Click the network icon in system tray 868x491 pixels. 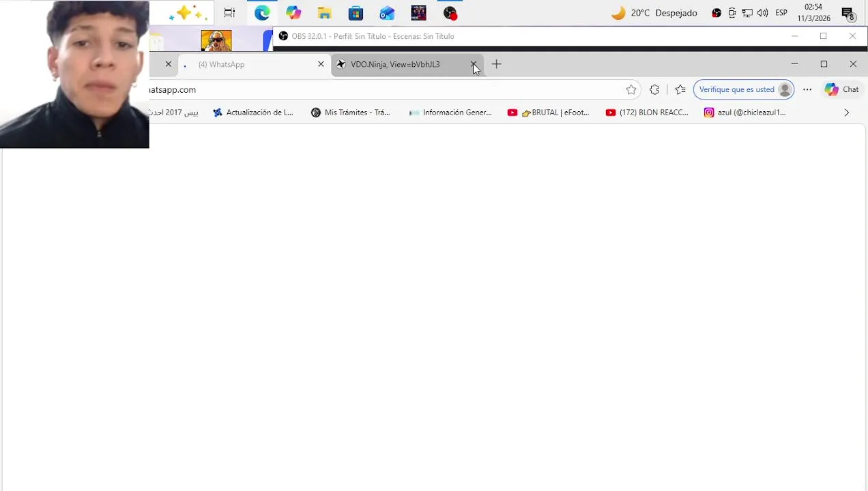pyautogui.click(x=747, y=13)
